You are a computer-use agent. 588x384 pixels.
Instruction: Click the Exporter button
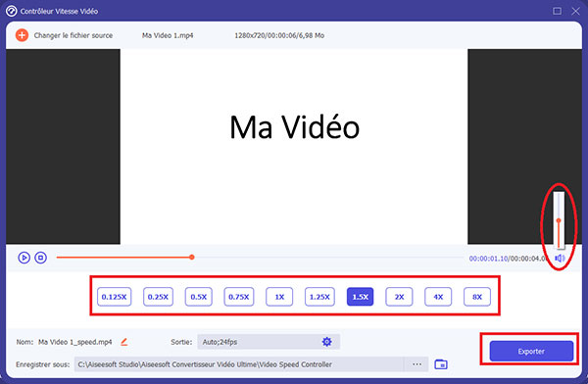(x=531, y=352)
